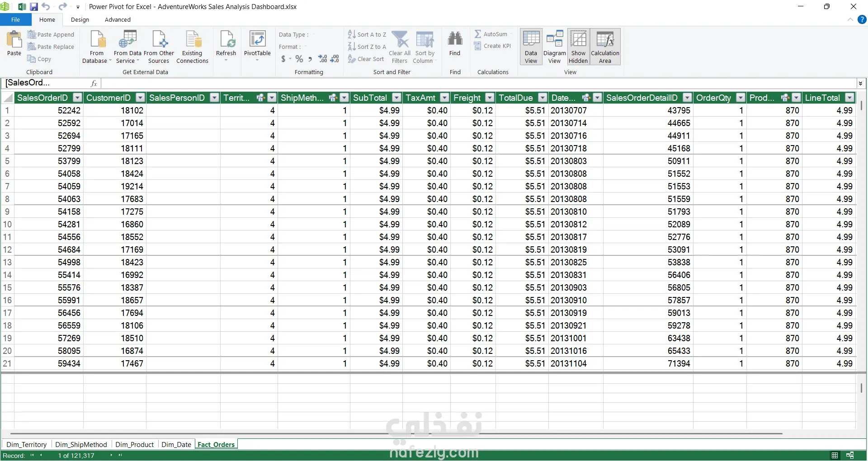Sort column A to Z
Image resolution: width=868 pixels, height=461 pixels.
[367, 34]
